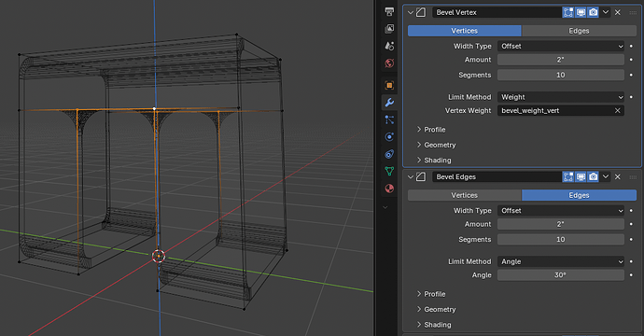Click Amount slider in Bevel Vertex
The height and width of the screenshot is (336, 644).
[561, 60]
